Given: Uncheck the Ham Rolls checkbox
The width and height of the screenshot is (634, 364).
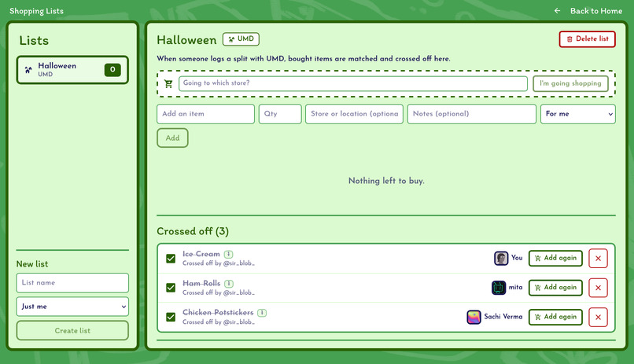Looking at the screenshot, I should pyautogui.click(x=171, y=288).
